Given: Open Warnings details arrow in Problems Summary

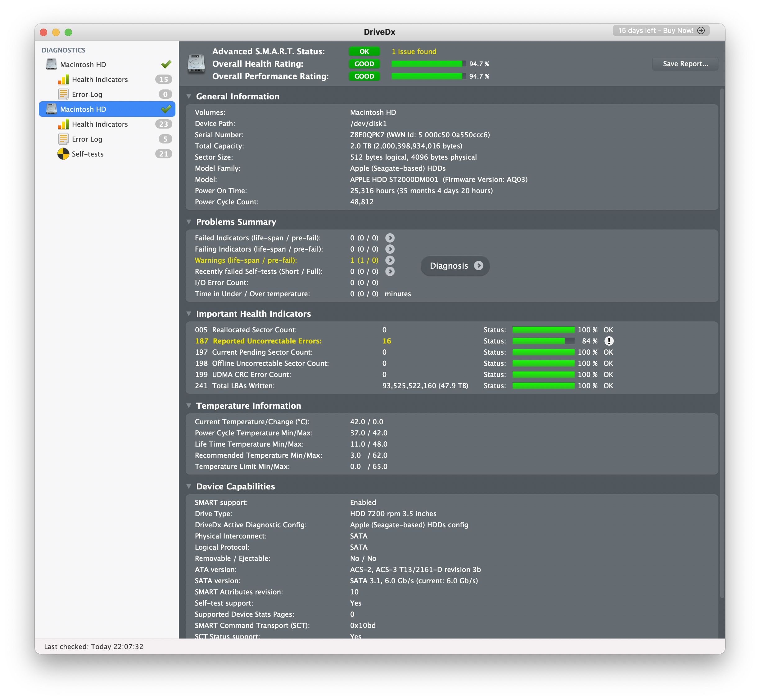Looking at the screenshot, I should [390, 260].
